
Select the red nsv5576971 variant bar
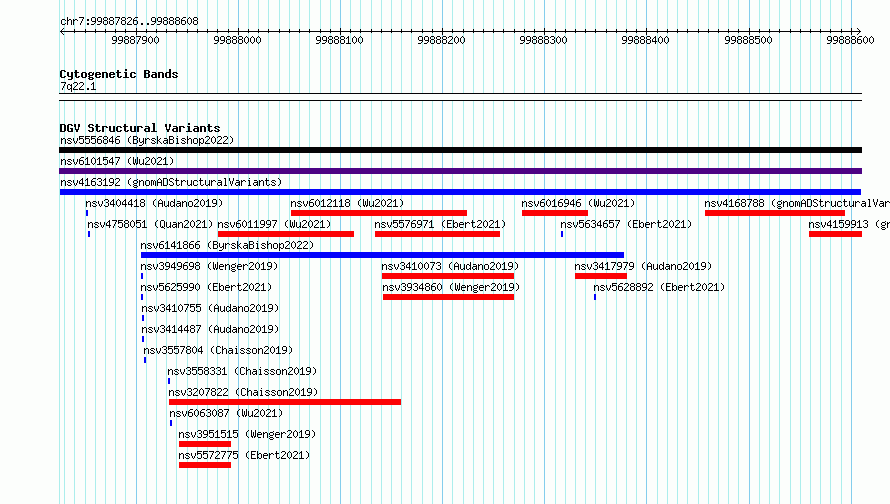click(437, 234)
